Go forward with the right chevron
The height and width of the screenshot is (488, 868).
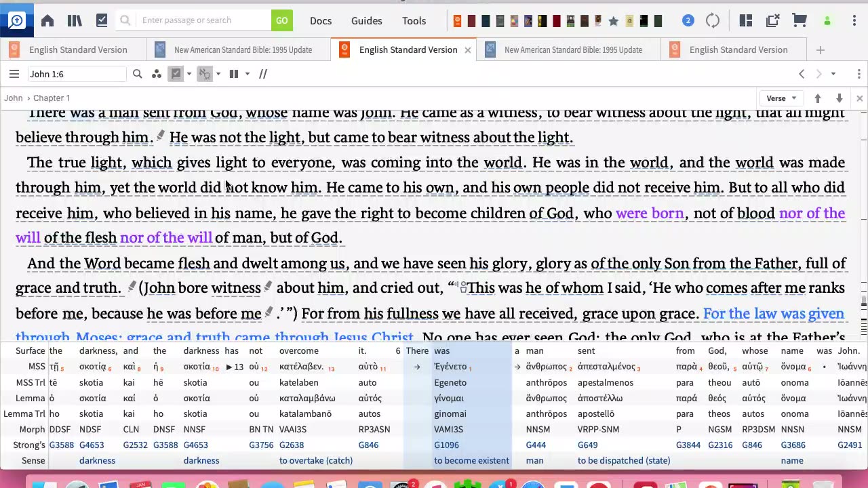coord(818,74)
